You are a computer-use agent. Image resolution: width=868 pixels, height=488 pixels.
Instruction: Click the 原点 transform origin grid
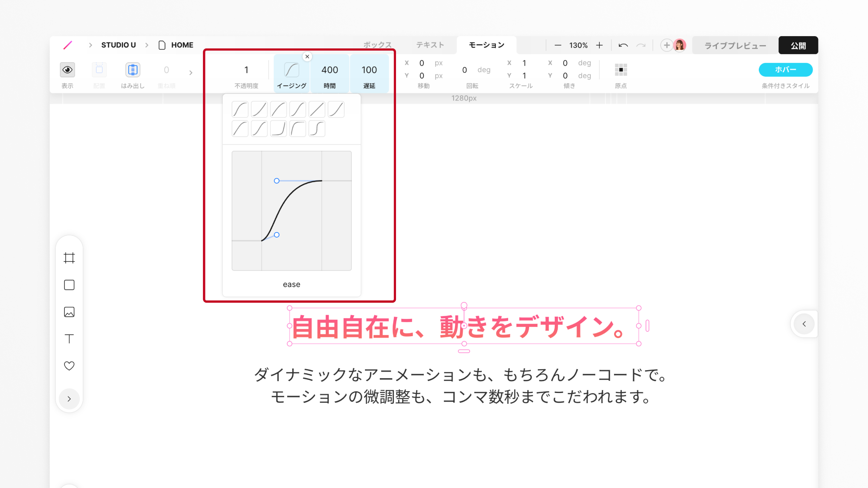click(x=621, y=70)
